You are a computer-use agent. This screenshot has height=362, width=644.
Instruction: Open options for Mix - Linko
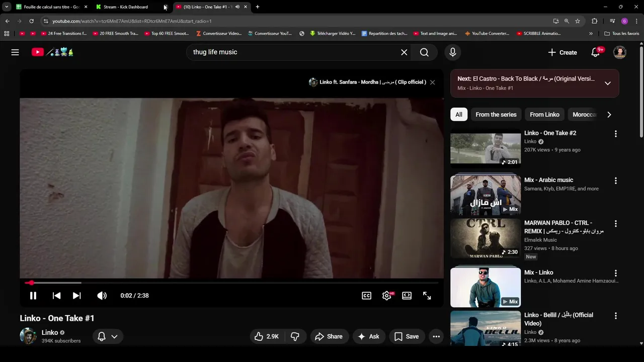click(x=615, y=273)
